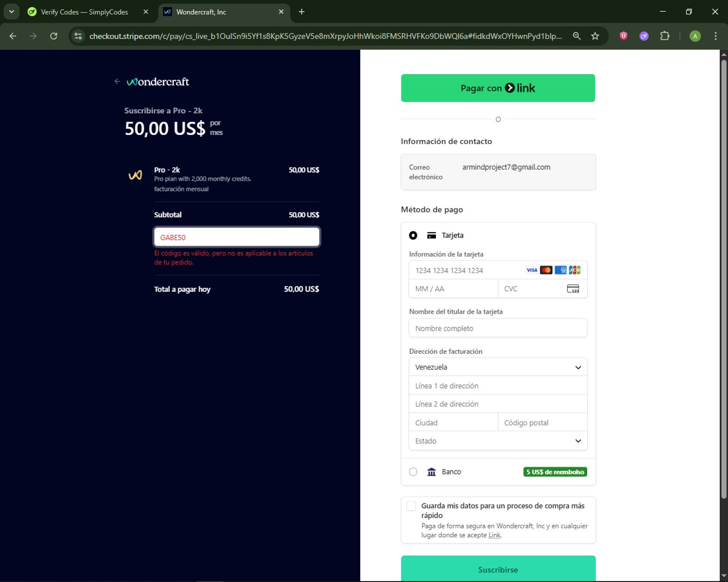Click the JCB card brand icon

coord(575,270)
